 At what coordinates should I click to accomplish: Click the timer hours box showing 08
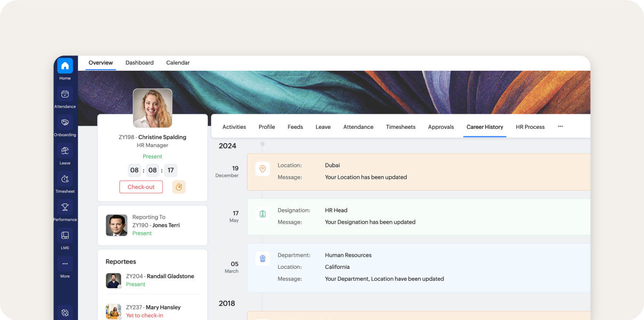134,170
